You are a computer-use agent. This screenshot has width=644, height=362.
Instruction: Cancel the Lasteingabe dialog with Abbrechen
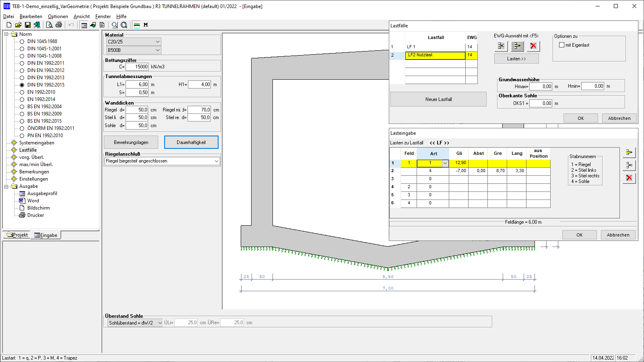pos(618,235)
